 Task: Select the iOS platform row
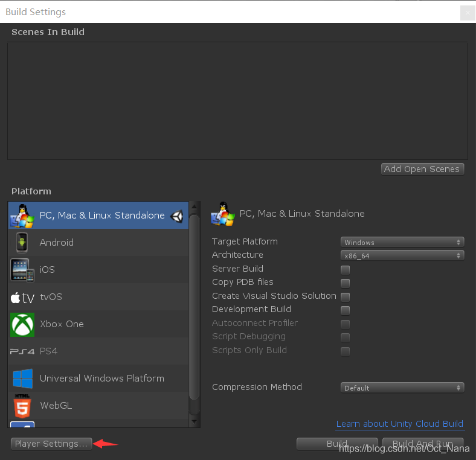(98, 269)
